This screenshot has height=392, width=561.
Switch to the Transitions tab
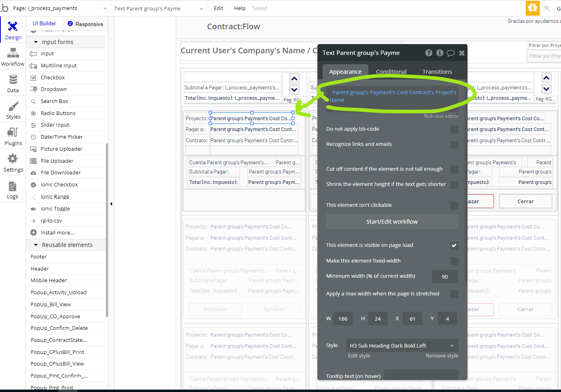coord(437,72)
